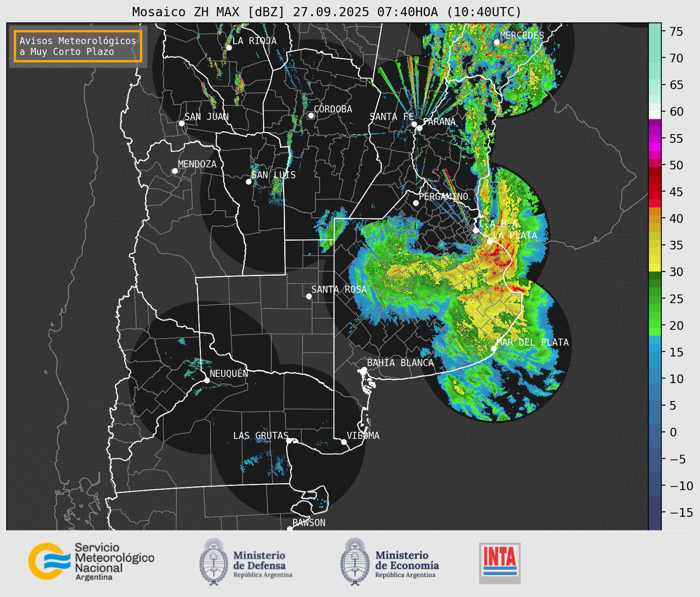
Task: Click the 0 value on the color scale
Action: [x=673, y=432]
